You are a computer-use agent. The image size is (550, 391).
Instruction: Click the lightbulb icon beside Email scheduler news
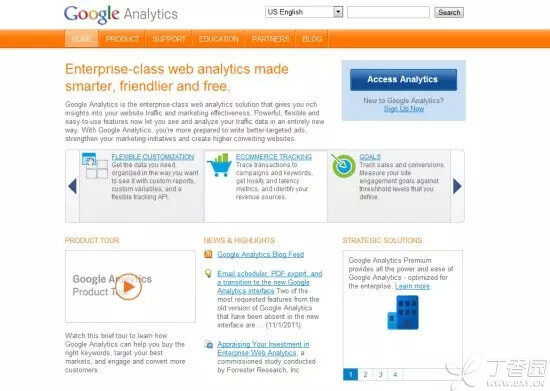pyautogui.click(x=208, y=274)
